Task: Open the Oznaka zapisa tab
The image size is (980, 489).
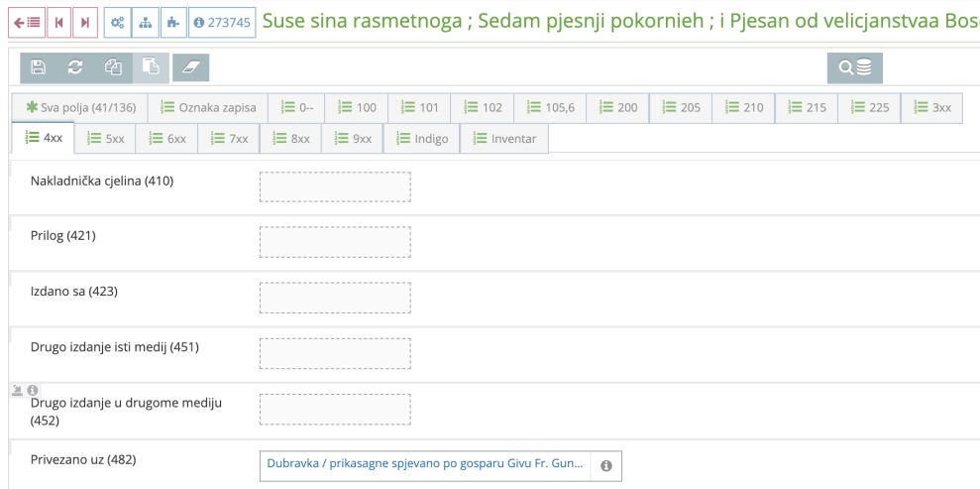Action: point(208,107)
